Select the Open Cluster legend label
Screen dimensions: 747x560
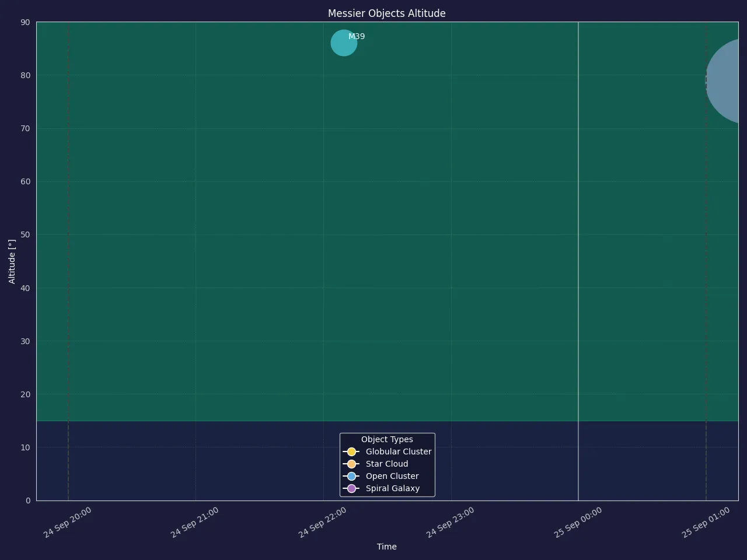click(392, 476)
